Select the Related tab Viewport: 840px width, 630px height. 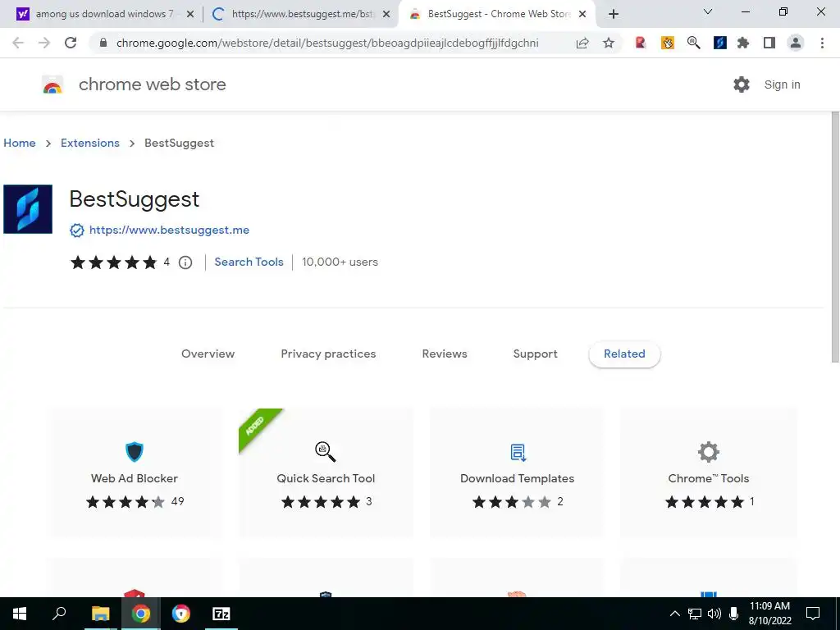pyautogui.click(x=624, y=354)
